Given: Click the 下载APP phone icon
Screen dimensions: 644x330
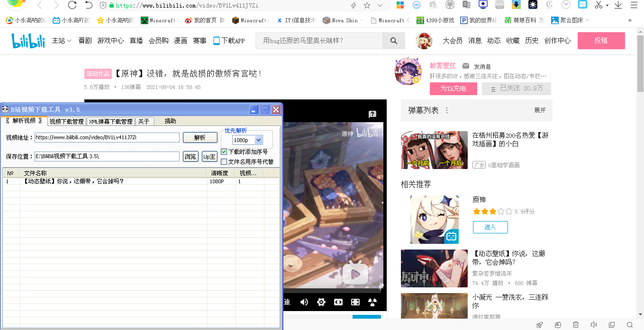Looking at the screenshot, I should tap(217, 41).
